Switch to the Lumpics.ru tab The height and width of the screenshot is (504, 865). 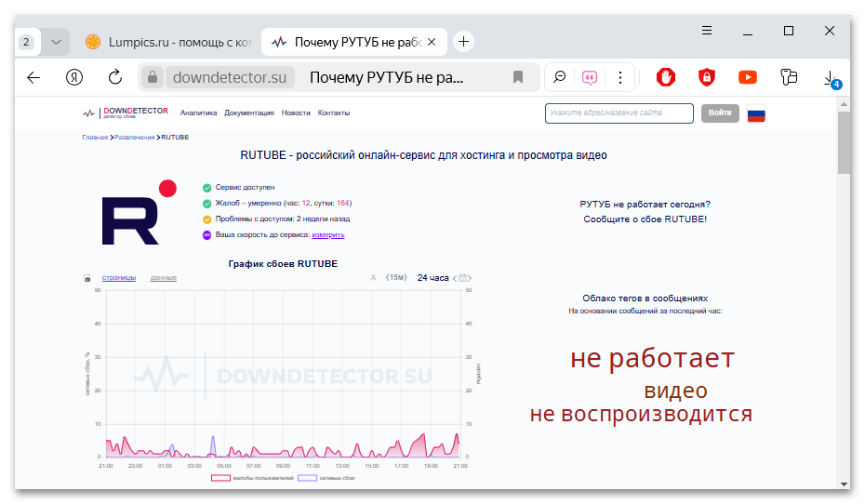click(x=168, y=42)
